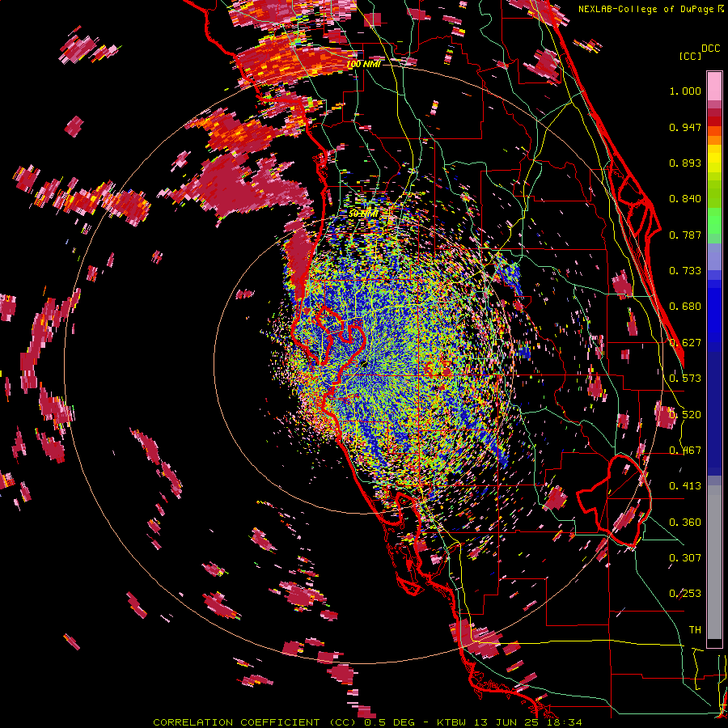Select the 0.893 scale value
Image resolution: width=728 pixels, height=728 pixels.
pos(685,163)
